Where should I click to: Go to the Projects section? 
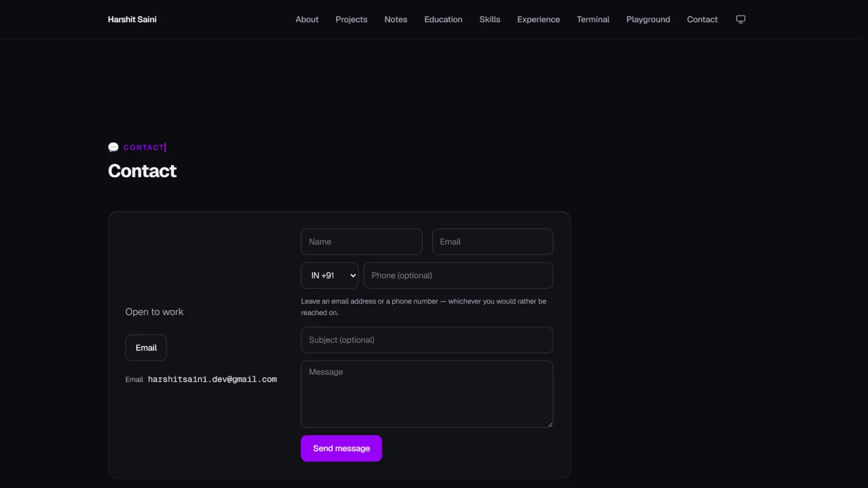coord(352,20)
